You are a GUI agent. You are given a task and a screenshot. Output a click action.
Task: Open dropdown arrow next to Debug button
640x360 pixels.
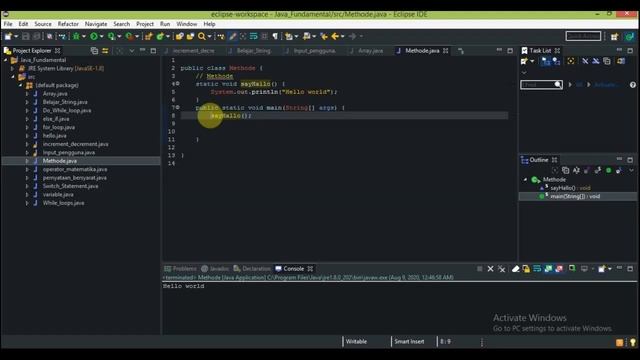coord(84,36)
